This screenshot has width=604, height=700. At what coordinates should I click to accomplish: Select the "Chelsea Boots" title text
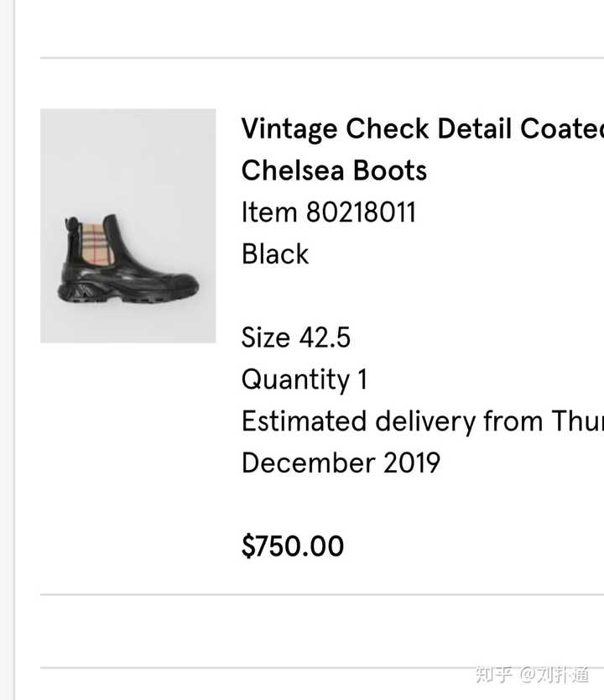pyautogui.click(x=334, y=170)
